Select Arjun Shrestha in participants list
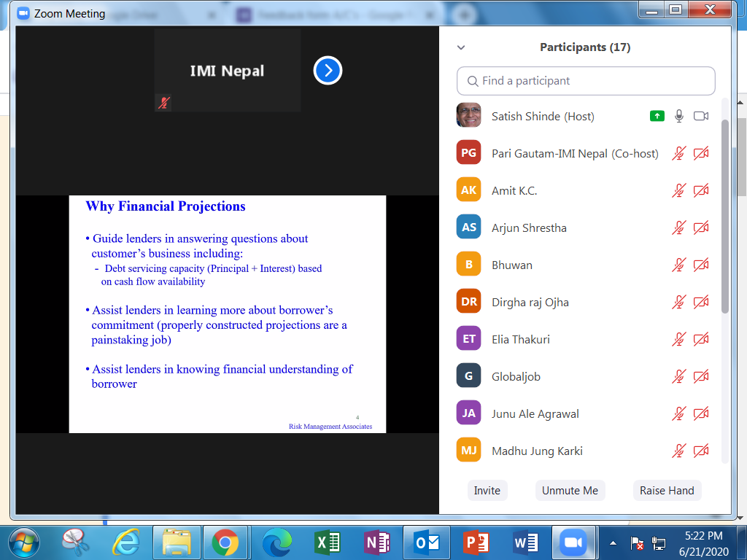 (x=529, y=227)
